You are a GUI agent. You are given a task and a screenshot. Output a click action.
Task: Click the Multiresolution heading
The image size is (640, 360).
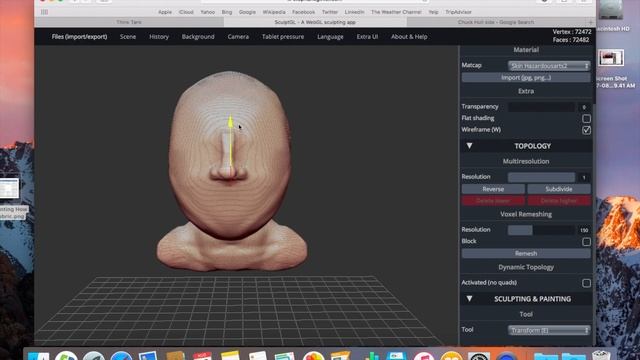[x=526, y=161]
